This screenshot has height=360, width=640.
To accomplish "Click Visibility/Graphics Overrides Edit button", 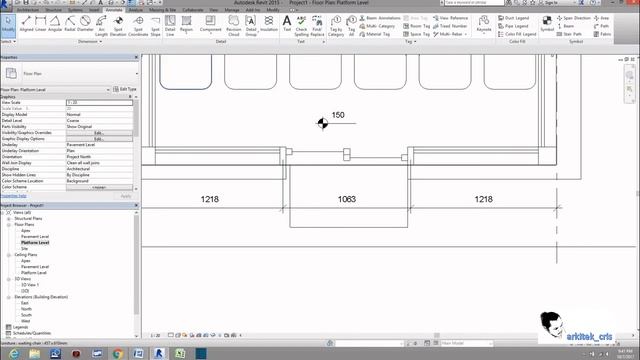I will 99,133.
